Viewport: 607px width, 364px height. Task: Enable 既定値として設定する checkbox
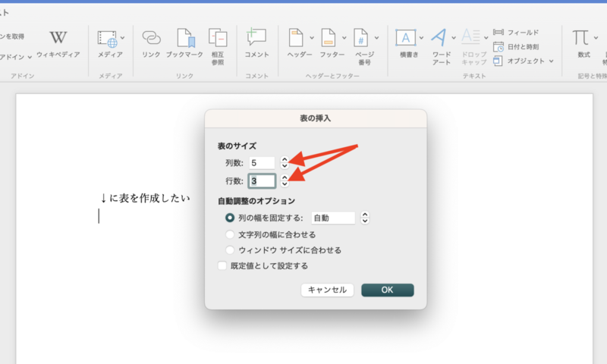click(222, 265)
